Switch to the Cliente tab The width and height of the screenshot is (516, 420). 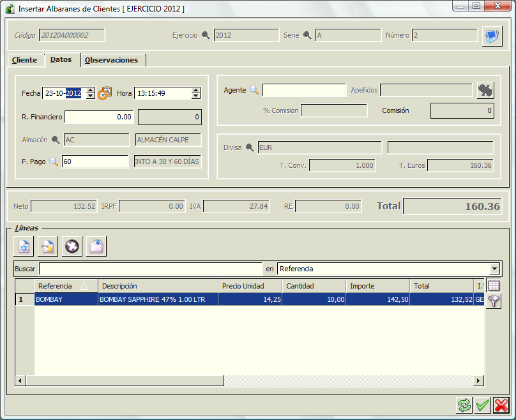pyautogui.click(x=25, y=60)
